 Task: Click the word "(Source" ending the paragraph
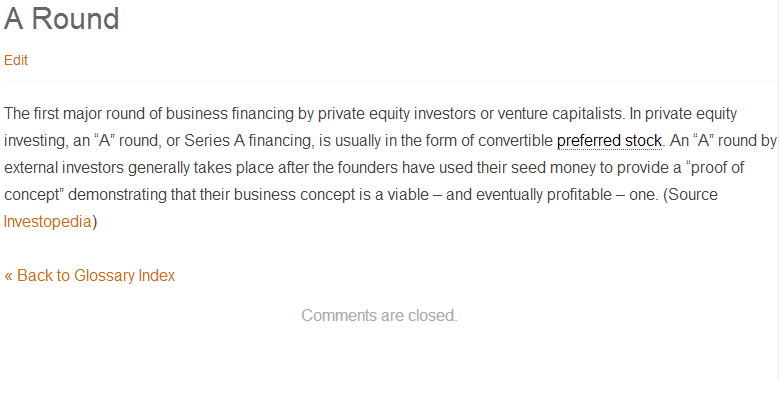click(x=690, y=195)
